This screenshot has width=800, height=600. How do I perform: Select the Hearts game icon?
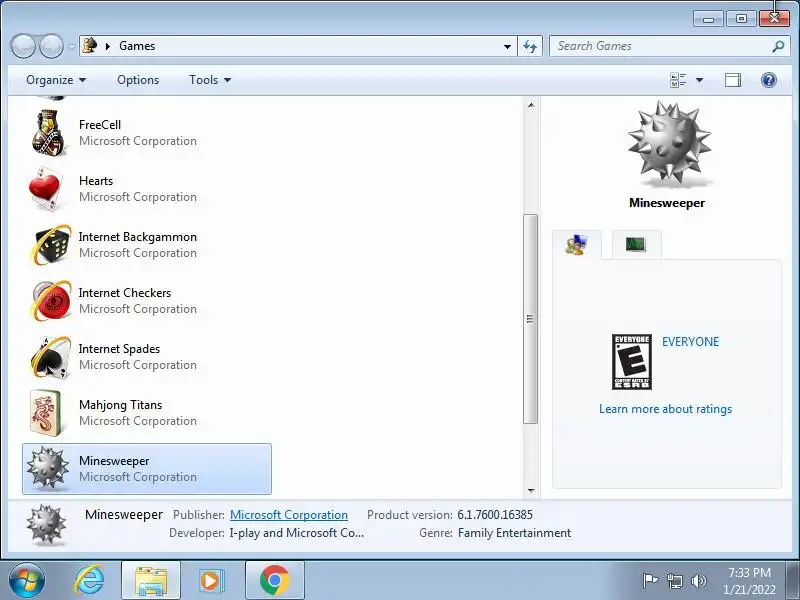47,189
